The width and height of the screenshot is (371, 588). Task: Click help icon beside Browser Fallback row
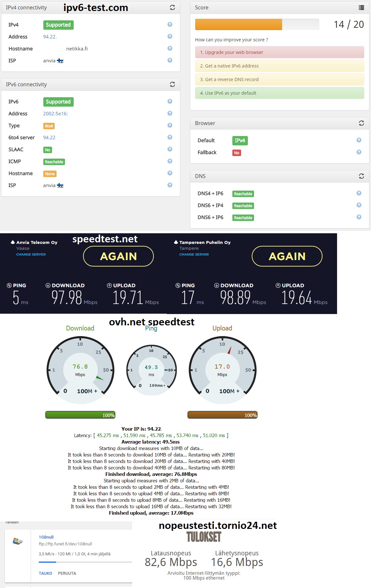pos(359,152)
